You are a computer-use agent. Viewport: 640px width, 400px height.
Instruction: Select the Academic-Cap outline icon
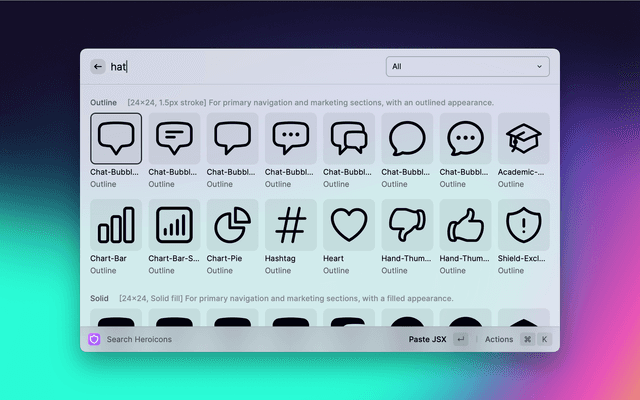pyautogui.click(x=523, y=138)
